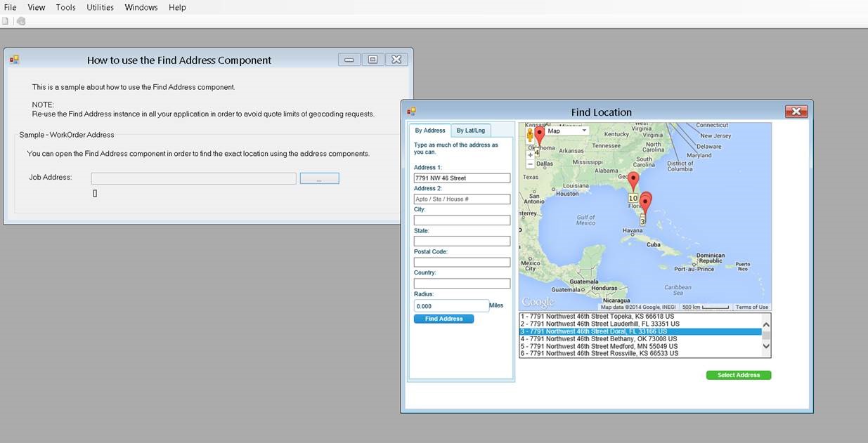The width and height of the screenshot is (868, 443).
Task: Select result 2 - Lauderhill, FL 33351
Action: 640,324
